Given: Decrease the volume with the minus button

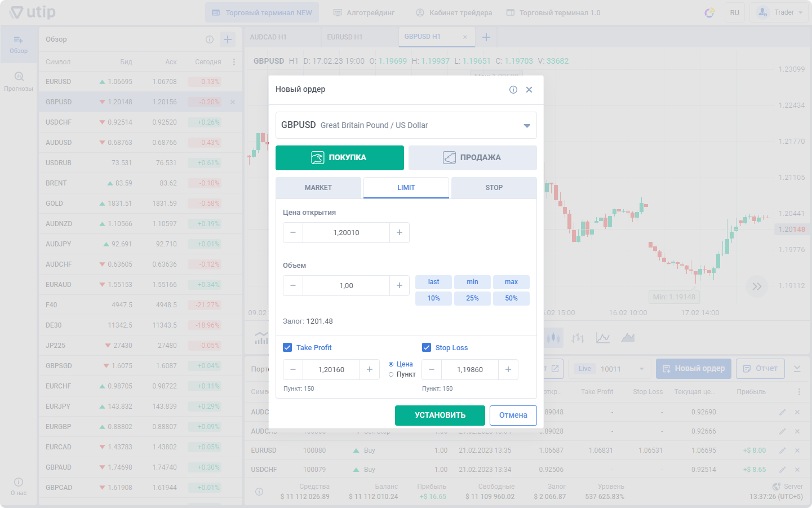Looking at the screenshot, I should [293, 285].
